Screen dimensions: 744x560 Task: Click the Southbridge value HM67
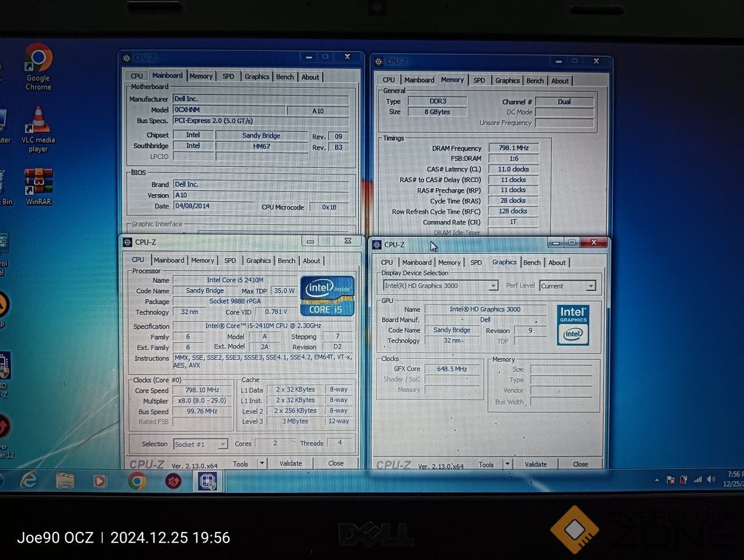point(261,146)
